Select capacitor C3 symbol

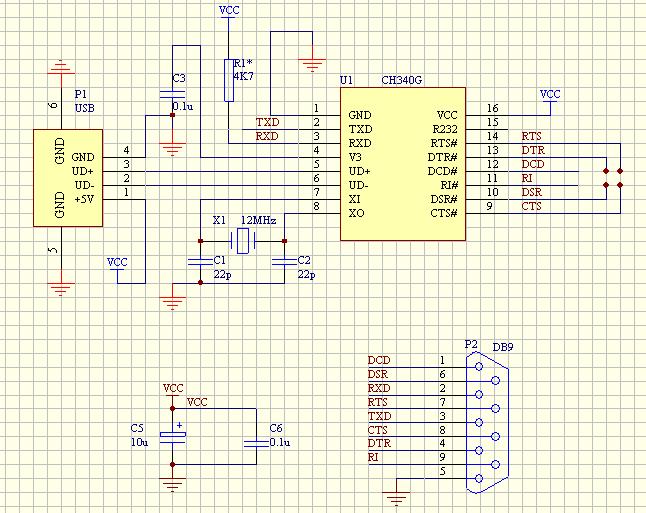coord(172,92)
